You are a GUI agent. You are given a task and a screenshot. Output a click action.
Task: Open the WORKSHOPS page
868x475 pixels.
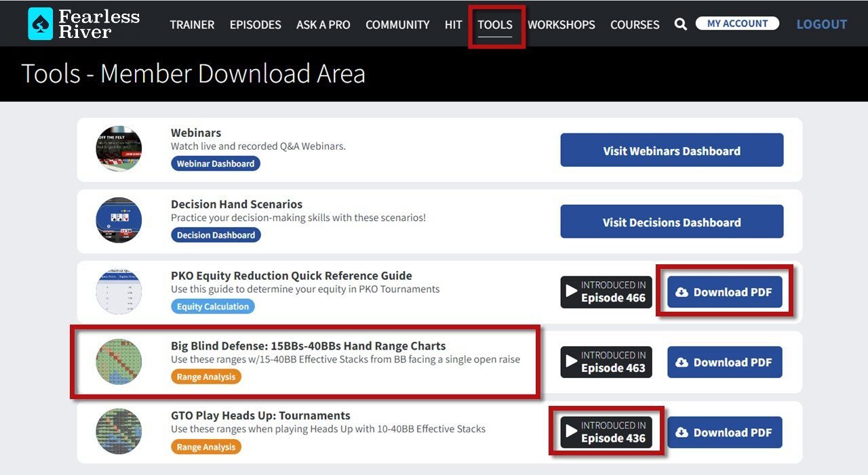561,24
